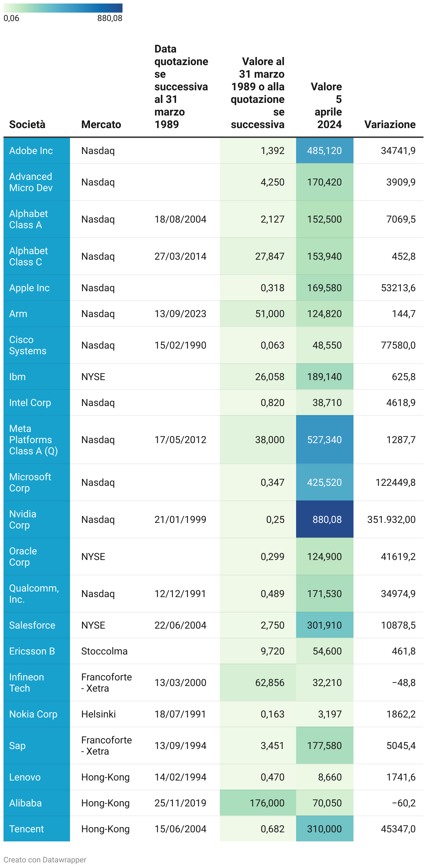Click Arm's listing date 13/09/2023
The image size is (427, 868).
click(x=180, y=314)
